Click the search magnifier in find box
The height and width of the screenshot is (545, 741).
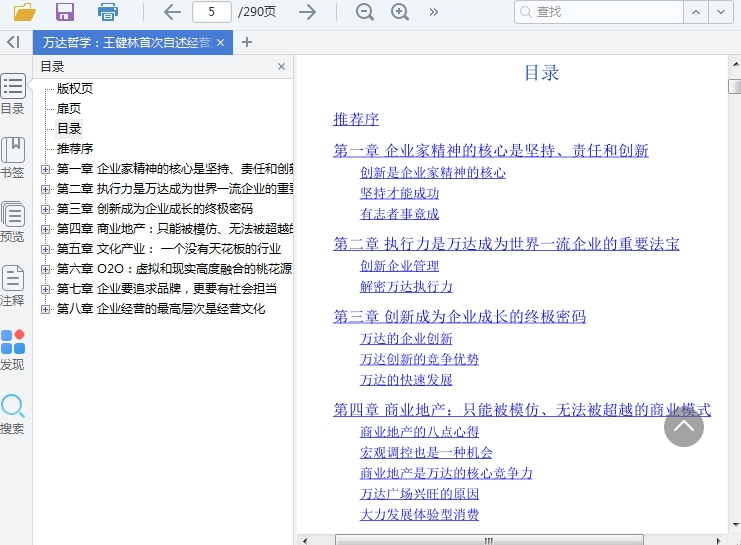pos(526,12)
